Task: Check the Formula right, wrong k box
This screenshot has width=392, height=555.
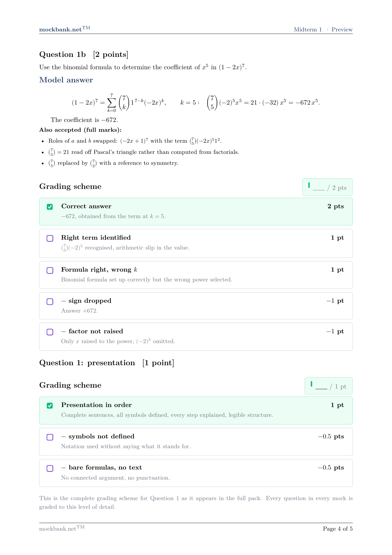Action: 50,270
